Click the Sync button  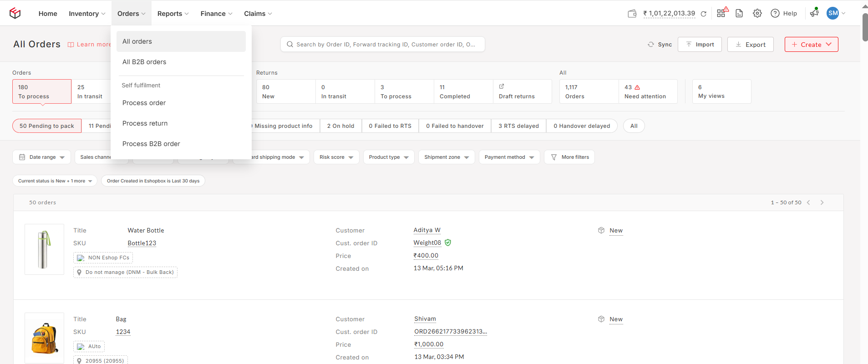[x=660, y=45]
